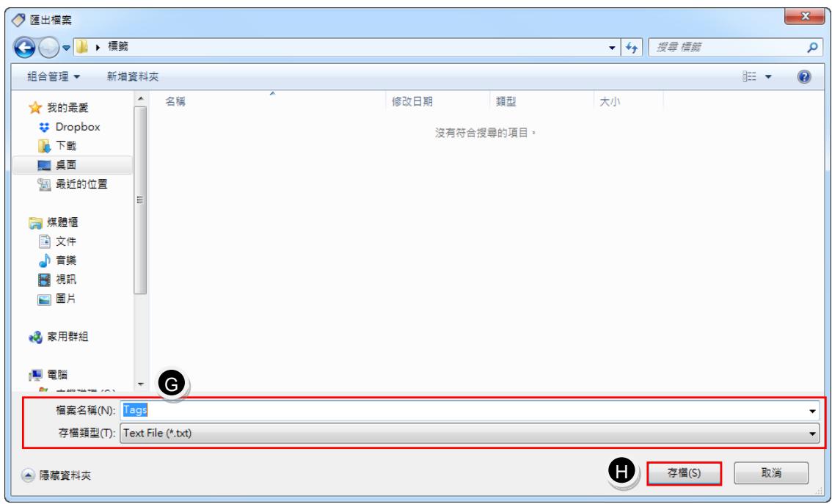Open help with the blue question mark icon
Image resolution: width=832 pixels, height=504 pixels.
(x=804, y=77)
